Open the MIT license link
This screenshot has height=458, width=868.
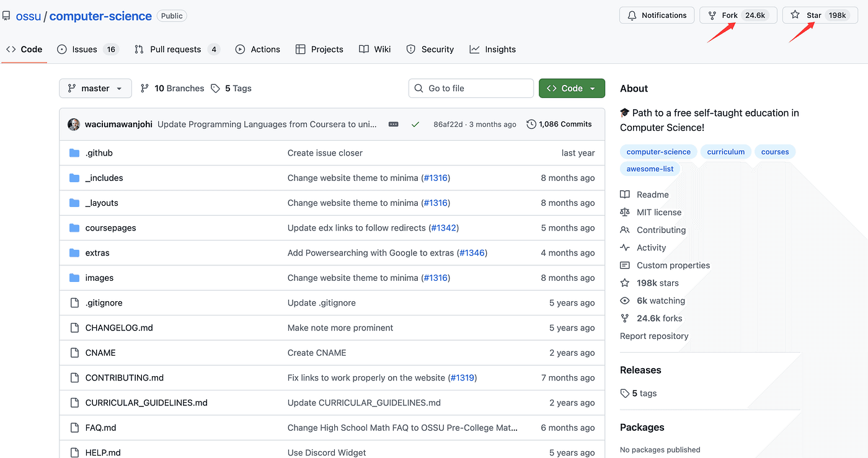coord(658,212)
